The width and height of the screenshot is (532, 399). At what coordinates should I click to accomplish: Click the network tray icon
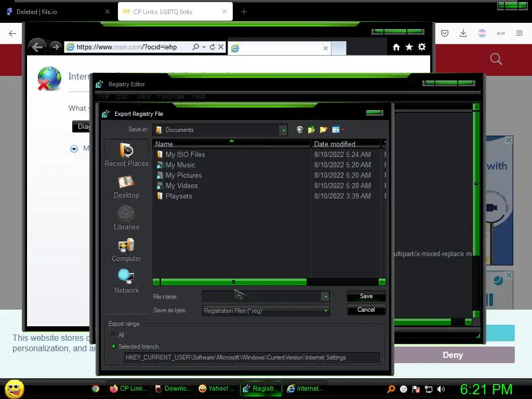(429, 389)
